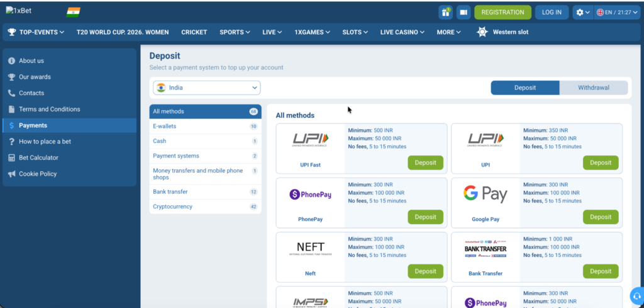Select the Payment systems category
644x308 pixels.
click(x=206, y=156)
